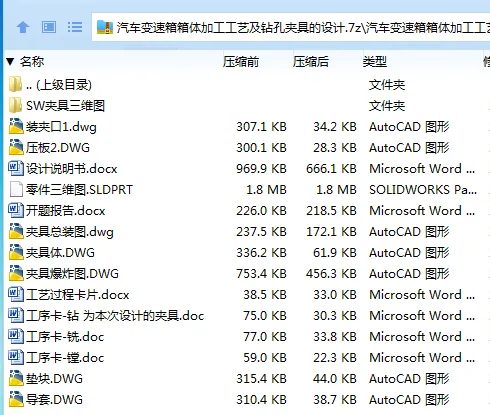Select the file 工序卡-镗.doc
Screen dimensions: 490x415
pyautogui.click(x=65, y=358)
